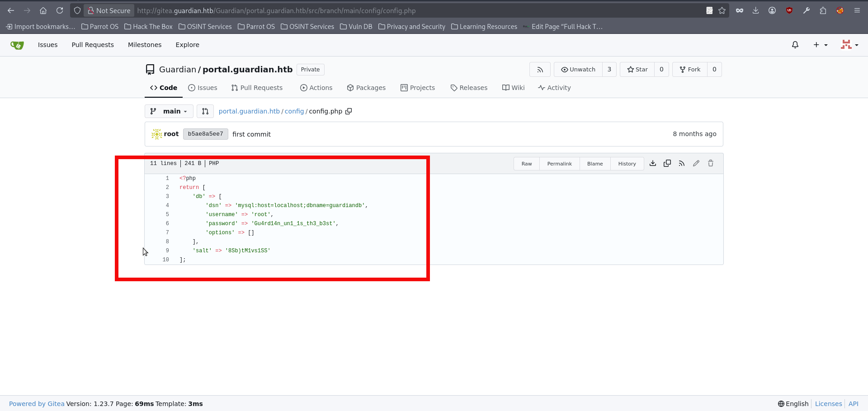Click the compare branches icon

[x=205, y=111]
